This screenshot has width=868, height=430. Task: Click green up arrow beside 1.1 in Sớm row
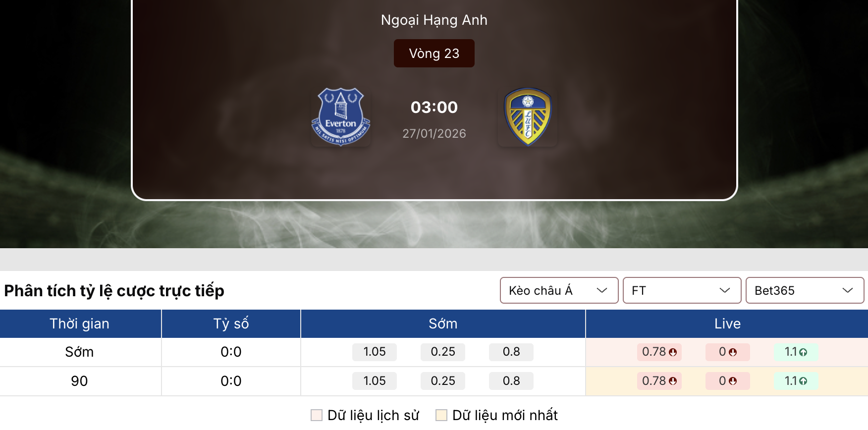point(803,352)
